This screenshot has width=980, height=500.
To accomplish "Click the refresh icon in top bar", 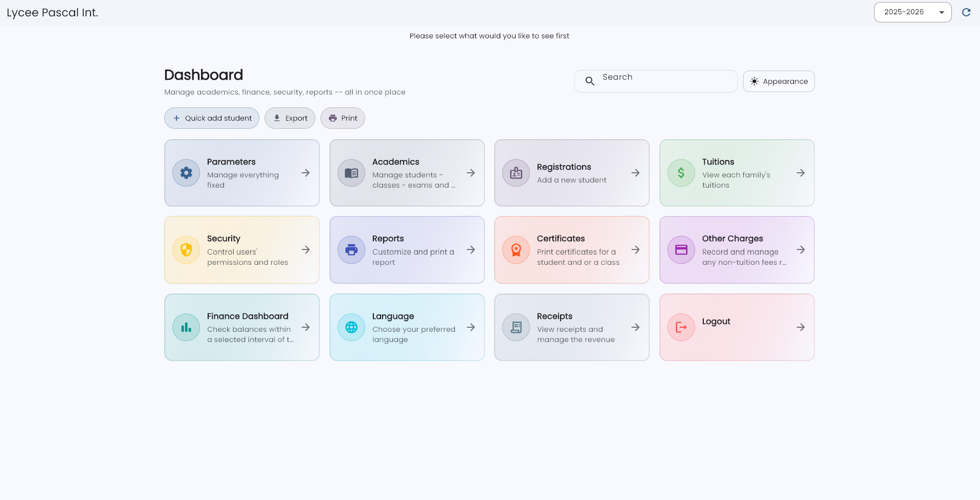I will 966,12.
